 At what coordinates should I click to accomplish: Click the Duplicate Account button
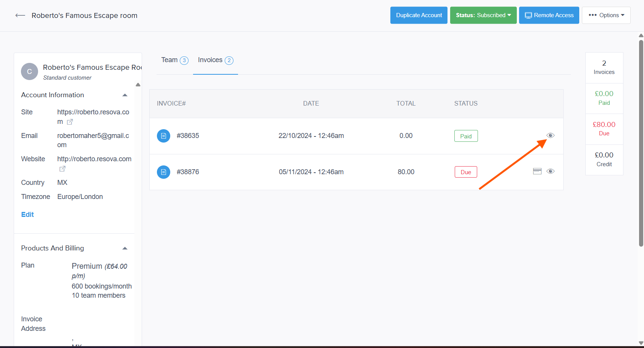click(x=419, y=15)
